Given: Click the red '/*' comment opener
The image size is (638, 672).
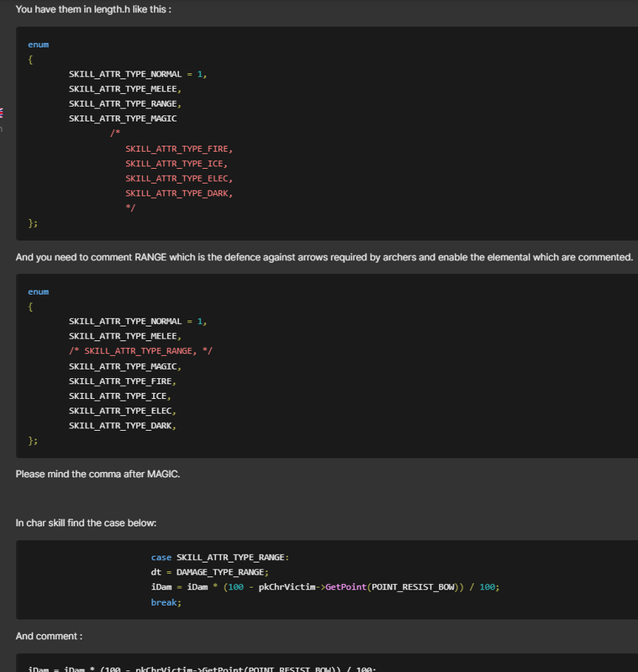Looking at the screenshot, I should (115, 133).
